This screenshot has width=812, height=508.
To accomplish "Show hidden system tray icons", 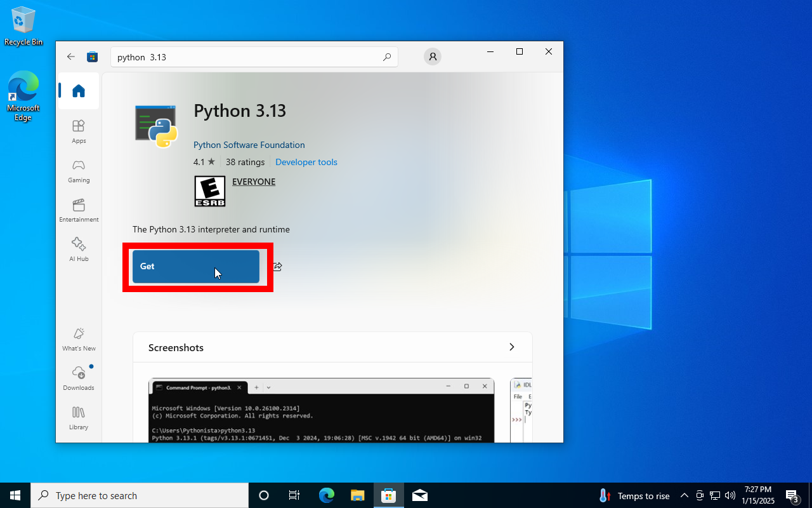I will pyautogui.click(x=684, y=496).
